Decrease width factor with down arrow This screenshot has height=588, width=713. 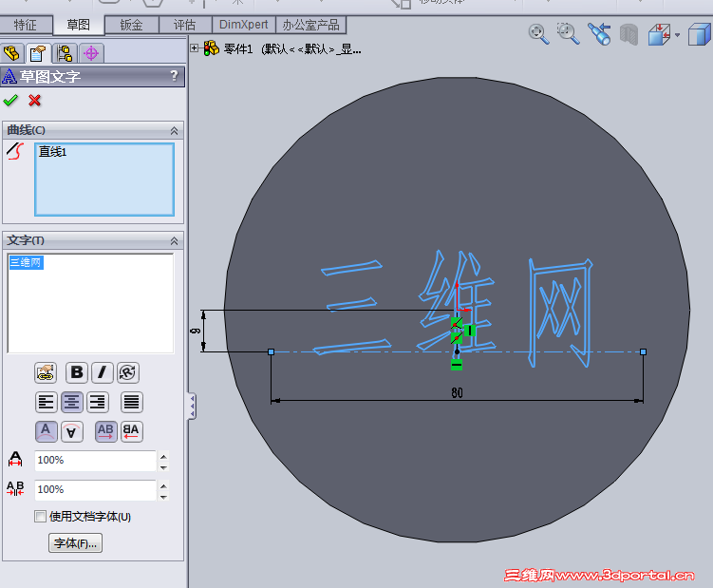[x=163, y=467]
